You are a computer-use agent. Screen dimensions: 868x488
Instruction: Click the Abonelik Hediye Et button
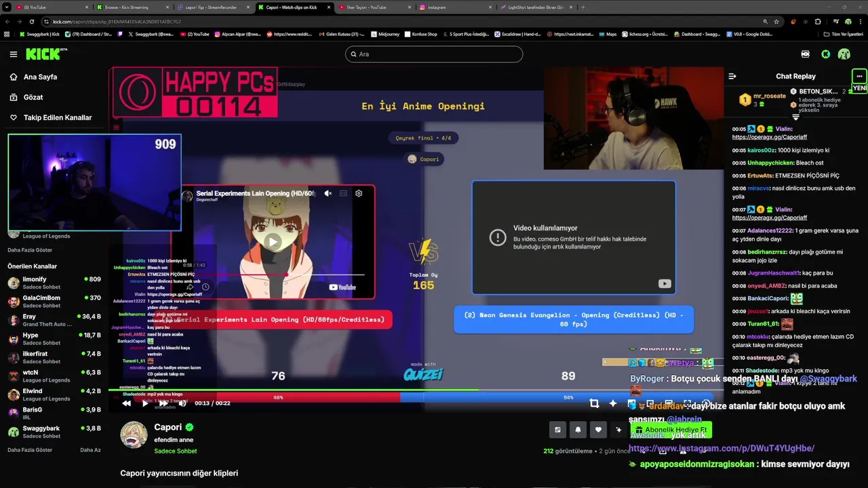click(x=671, y=430)
